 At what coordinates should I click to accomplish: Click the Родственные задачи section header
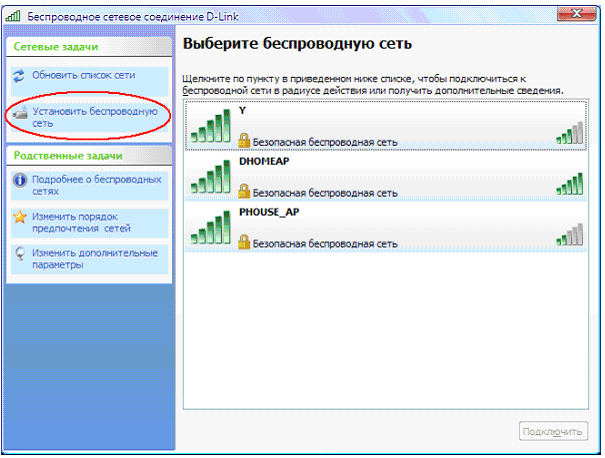89,156
